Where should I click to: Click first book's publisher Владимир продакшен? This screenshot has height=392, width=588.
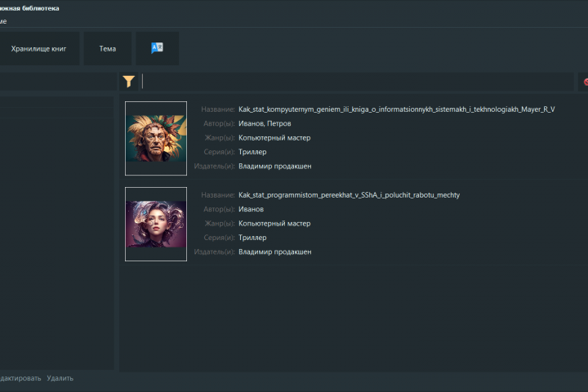pyautogui.click(x=274, y=167)
